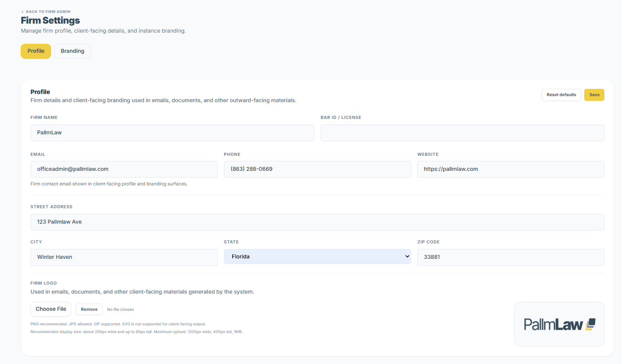Select the Street Address input

[x=317, y=222]
